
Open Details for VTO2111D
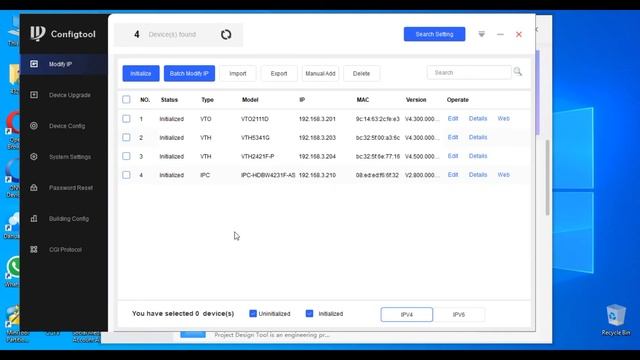[478, 118]
